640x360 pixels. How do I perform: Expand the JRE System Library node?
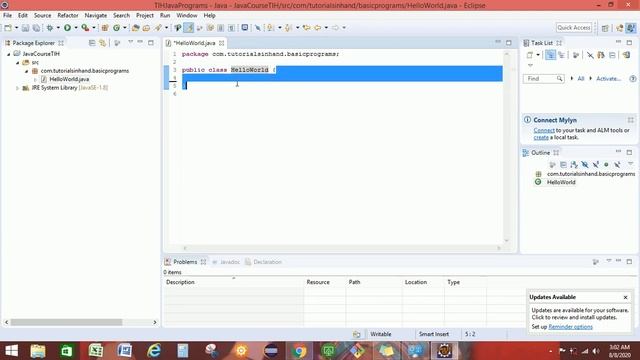[17, 88]
